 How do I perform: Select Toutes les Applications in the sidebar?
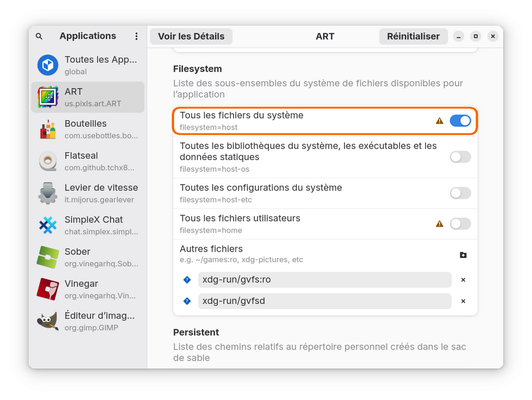(88, 65)
